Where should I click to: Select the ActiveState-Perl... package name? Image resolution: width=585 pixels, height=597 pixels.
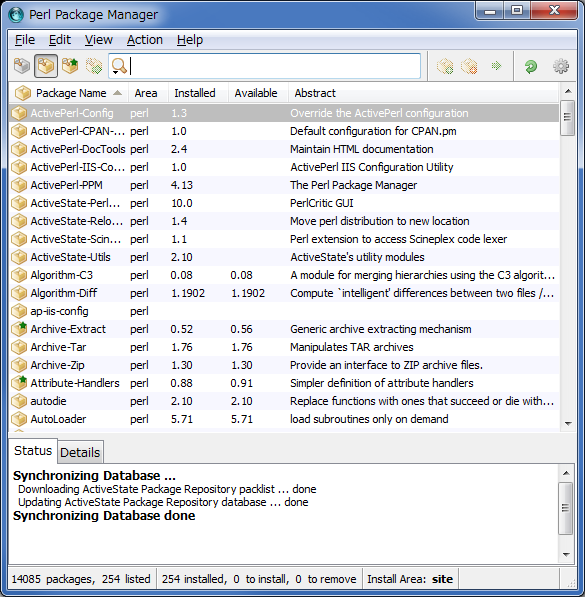coord(75,203)
